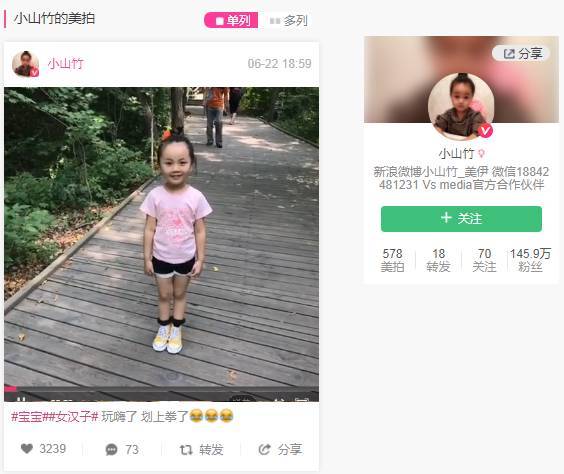Click the green 关注 follow button
Screen dimensions: 564x474
(x=461, y=219)
